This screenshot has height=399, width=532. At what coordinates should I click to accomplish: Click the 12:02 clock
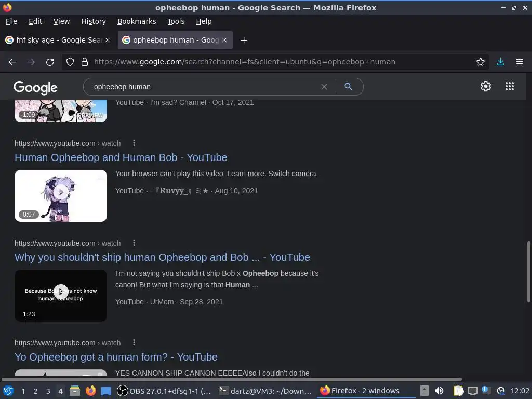point(520,391)
